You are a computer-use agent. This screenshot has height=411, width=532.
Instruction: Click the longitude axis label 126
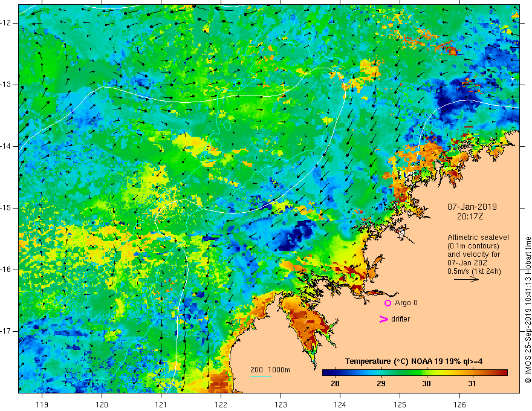(x=459, y=404)
